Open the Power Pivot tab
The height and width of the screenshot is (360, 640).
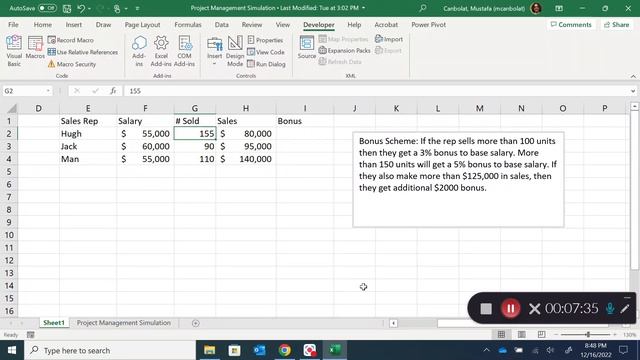coord(429,24)
